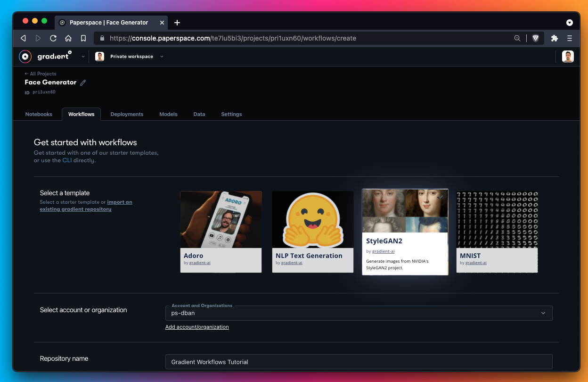The width and height of the screenshot is (588, 382).
Task: Open the Brave shields icon
Action: point(536,38)
